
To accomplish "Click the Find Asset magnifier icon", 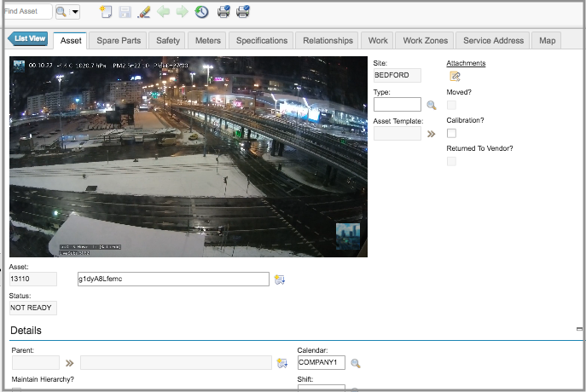I will click(61, 12).
